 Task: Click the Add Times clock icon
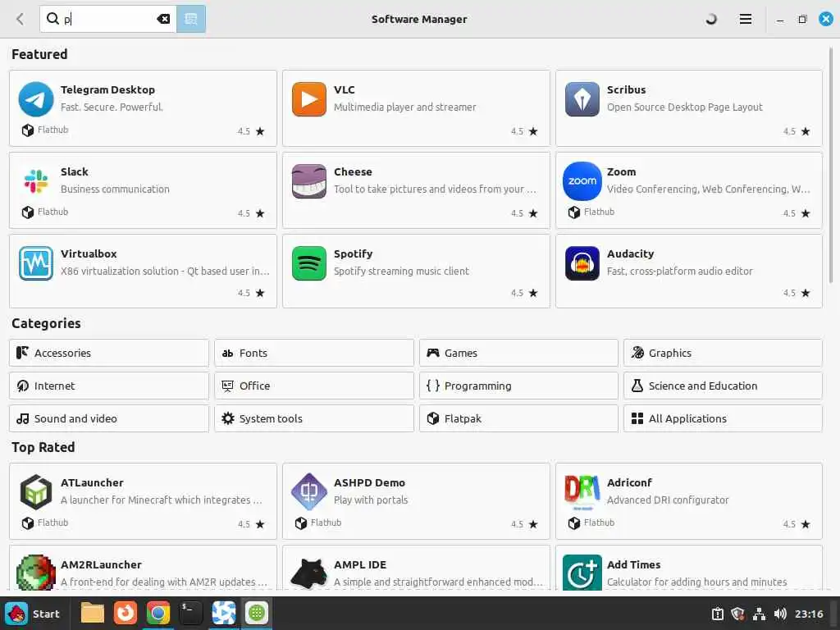pyautogui.click(x=582, y=572)
